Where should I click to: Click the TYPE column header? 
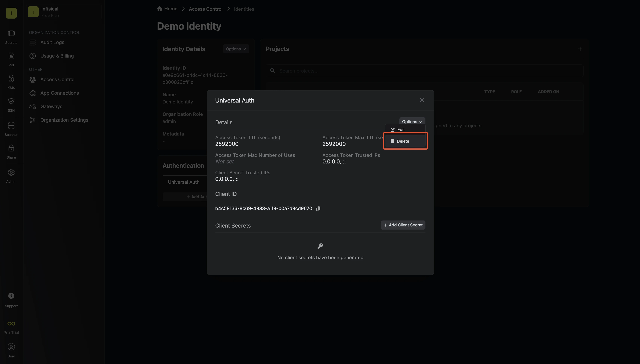click(x=489, y=92)
